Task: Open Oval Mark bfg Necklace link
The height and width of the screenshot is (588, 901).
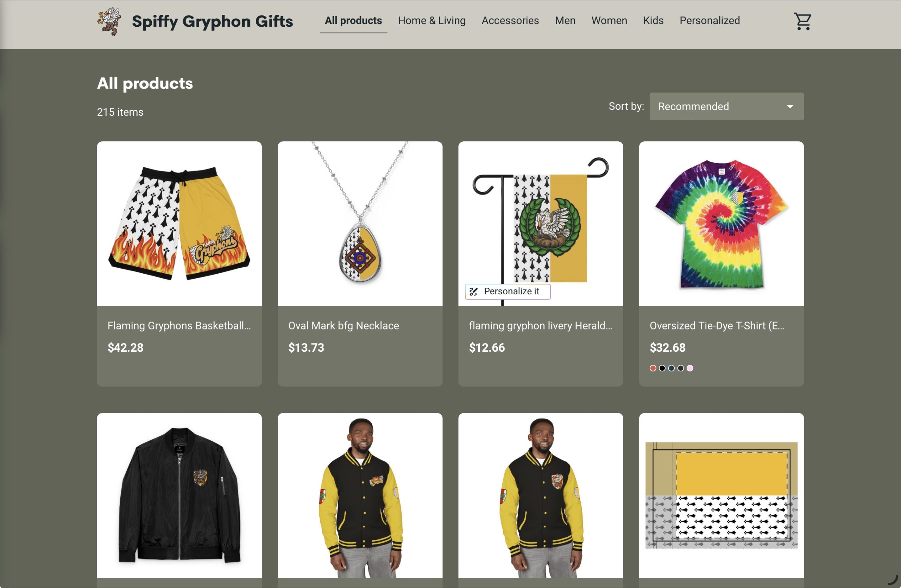Action: pos(344,326)
